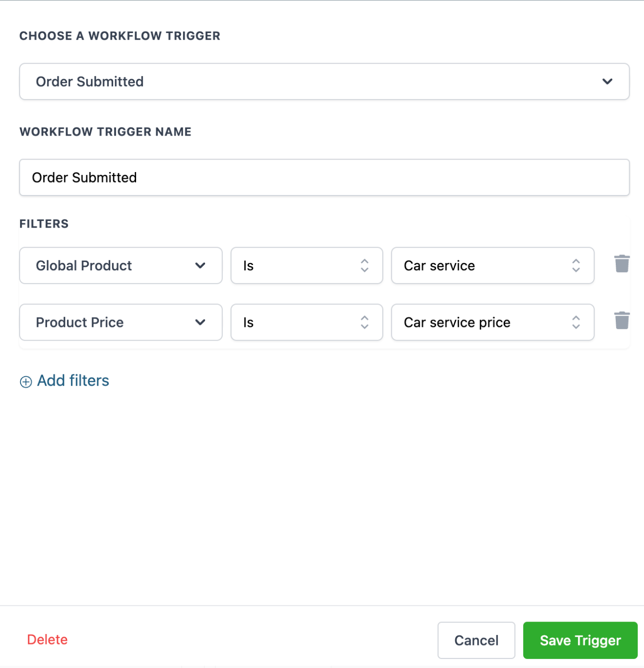Click the Workflow Trigger Name text field
Screen dimensions: 644x668
tap(324, 177)
